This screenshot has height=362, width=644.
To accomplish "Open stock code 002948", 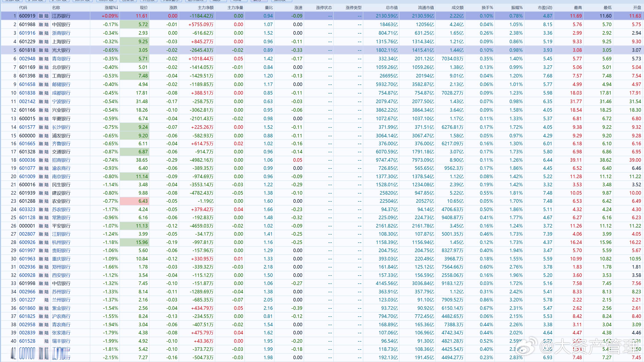I will [x=27, y=59].
